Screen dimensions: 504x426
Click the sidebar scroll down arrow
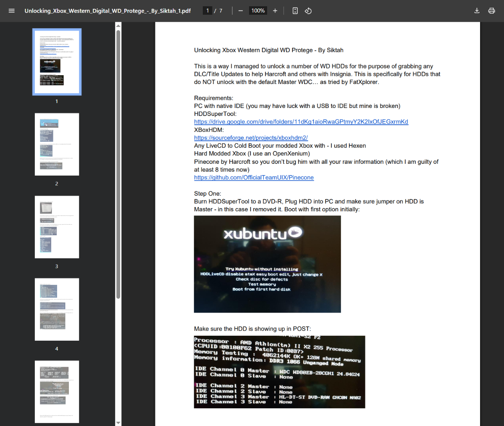(x=118, y=423)
